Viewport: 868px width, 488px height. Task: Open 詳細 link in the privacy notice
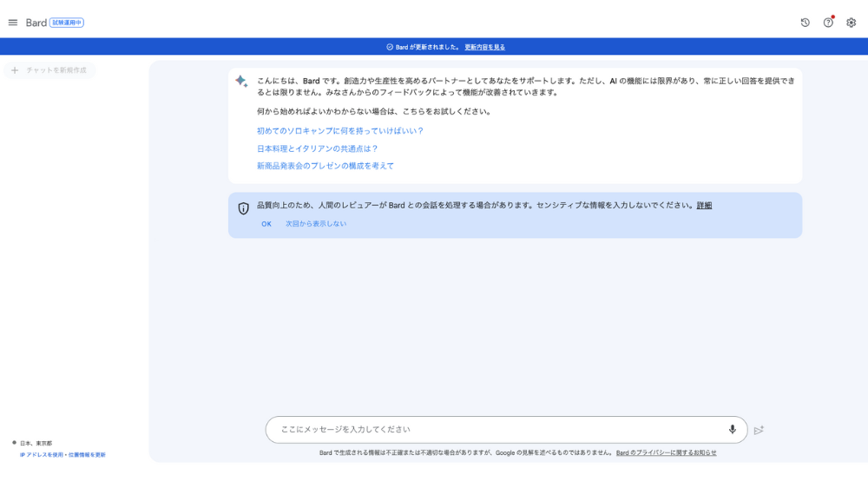click(704, 205)
